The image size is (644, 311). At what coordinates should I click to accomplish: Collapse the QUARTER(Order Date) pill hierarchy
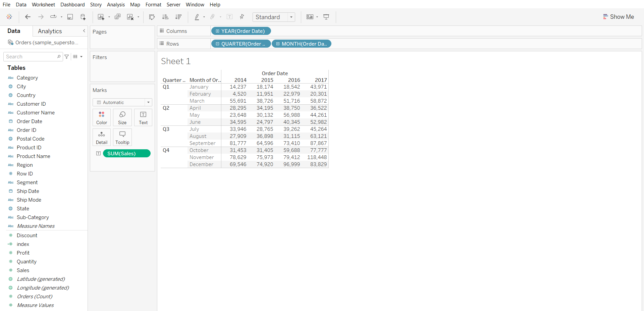217,44
